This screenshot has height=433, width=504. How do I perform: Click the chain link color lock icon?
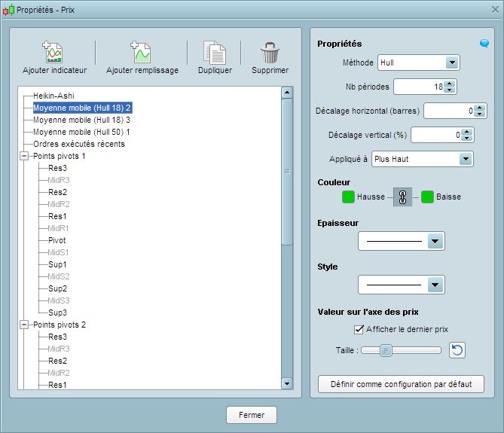click(x=402, y=197)
